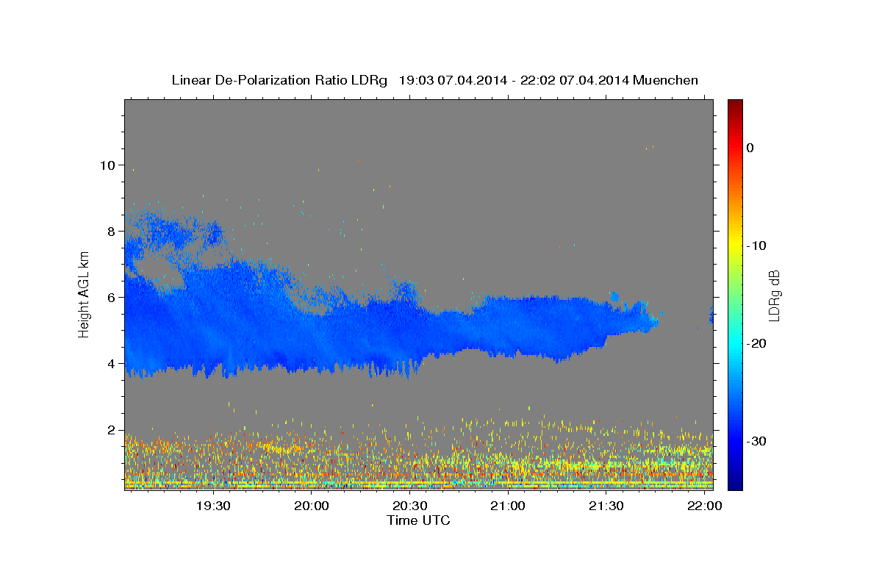Click the height tick label '8'

[112, 231]
